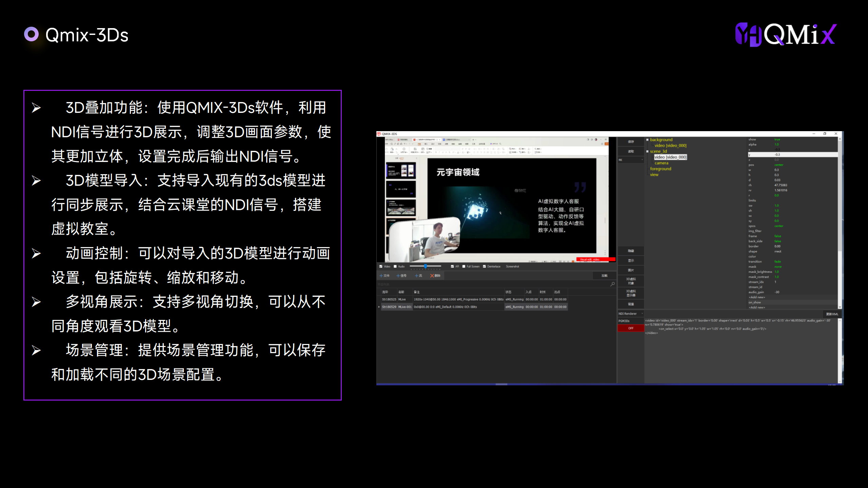This screenshot has width=868, height=488.
Task: Click the 文件 add-file plus icon
Action: (x=381, y=276)
